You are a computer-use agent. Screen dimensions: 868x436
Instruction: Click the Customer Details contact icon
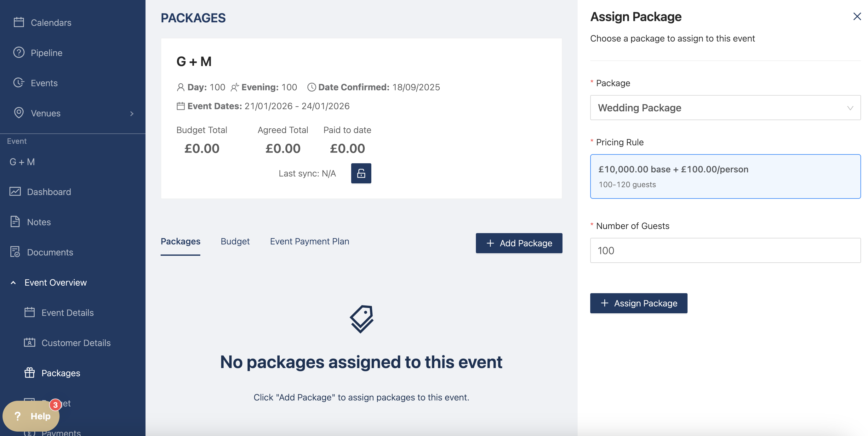29,342
